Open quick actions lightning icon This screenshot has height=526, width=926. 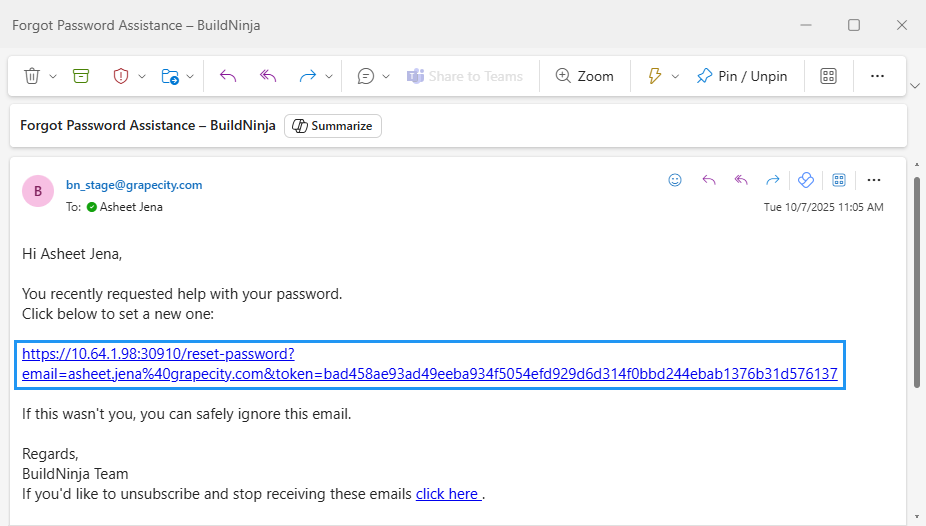click(x=654, y=76)
